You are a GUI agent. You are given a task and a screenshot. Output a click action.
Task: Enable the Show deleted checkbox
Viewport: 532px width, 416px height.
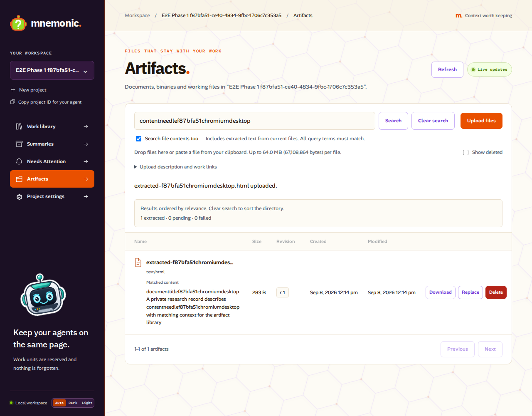pyautogui.click(x=466, y=152)
